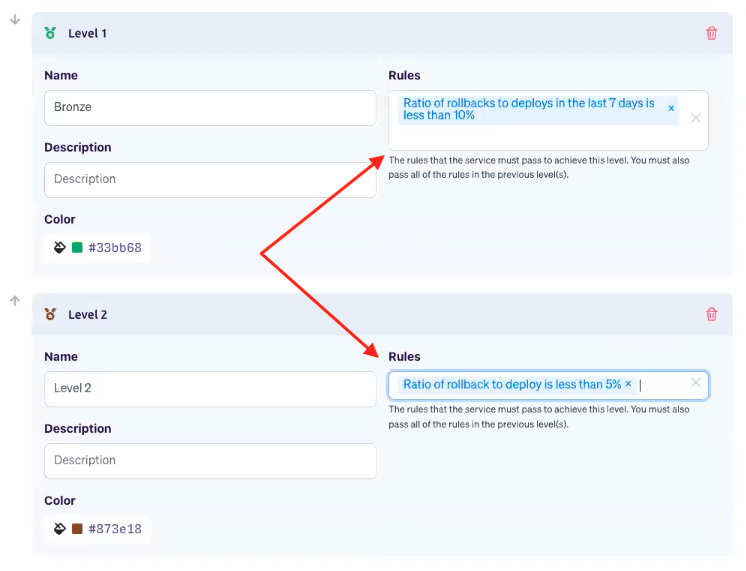
Task: Delete Level 2 with trash icon
Action: [711, 315]
